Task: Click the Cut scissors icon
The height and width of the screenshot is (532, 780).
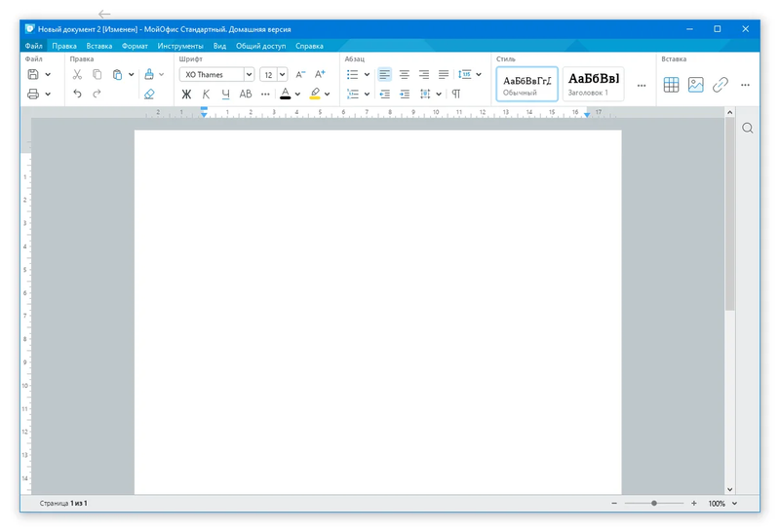Action: coord(77,75)
